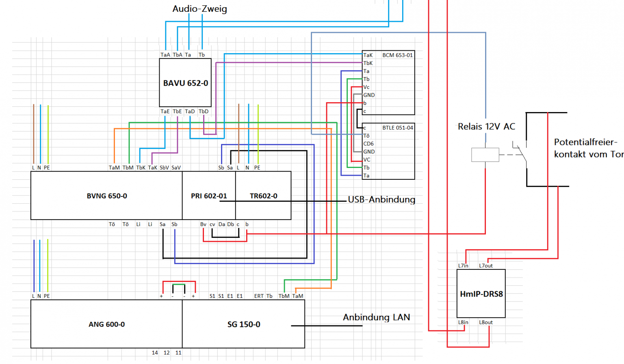Image resolution: width=624 pixels, height=364 pixels.
Task: Click the BCM 653-01 label
Action: coord(397,55)
